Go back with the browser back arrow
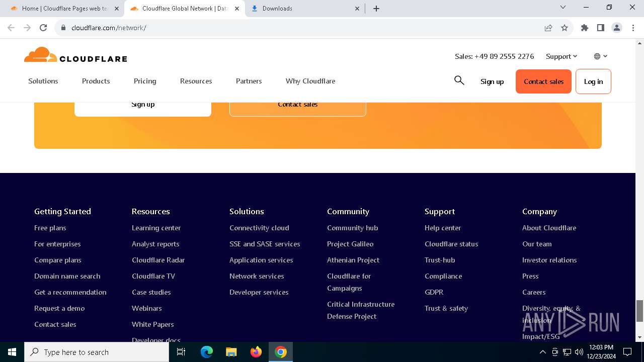 click(x=11, y=28)
